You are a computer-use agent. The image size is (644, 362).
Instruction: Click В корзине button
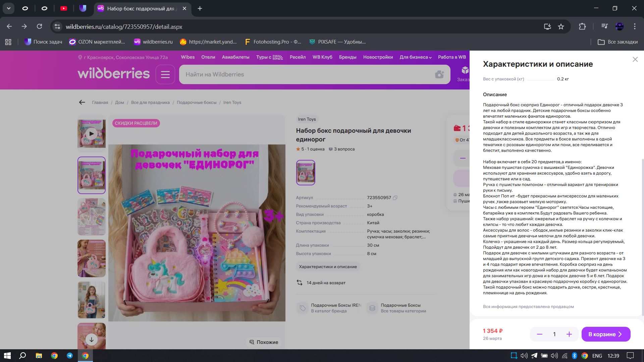tap(605, 334)
